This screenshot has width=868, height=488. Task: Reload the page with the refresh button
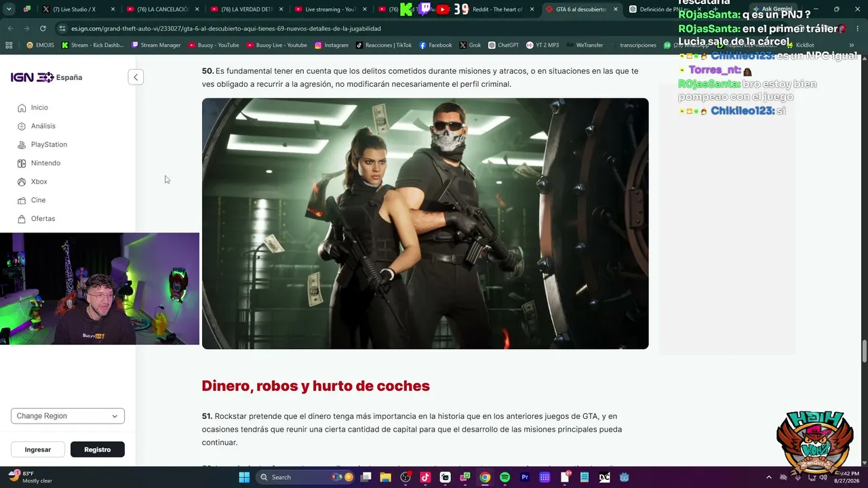pos(43,28)
